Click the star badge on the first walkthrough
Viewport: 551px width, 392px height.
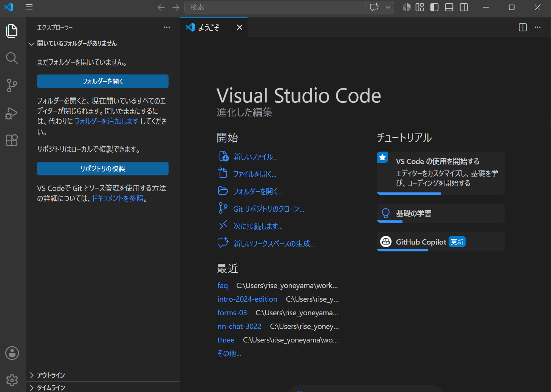pos(382,157)
